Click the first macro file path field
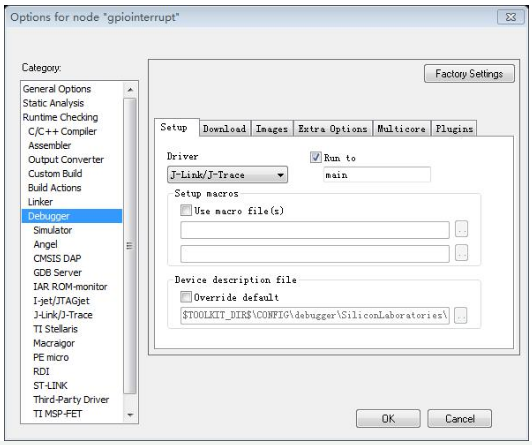This screenshot has width=532, height=445. (x=315, y=230)
